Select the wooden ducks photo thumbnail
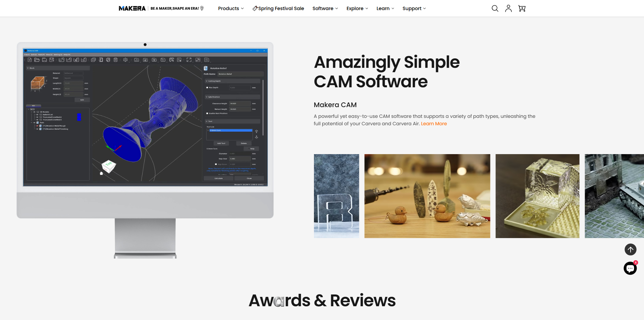The width and height of the screenshot is (644, 320). pos(427,196)
